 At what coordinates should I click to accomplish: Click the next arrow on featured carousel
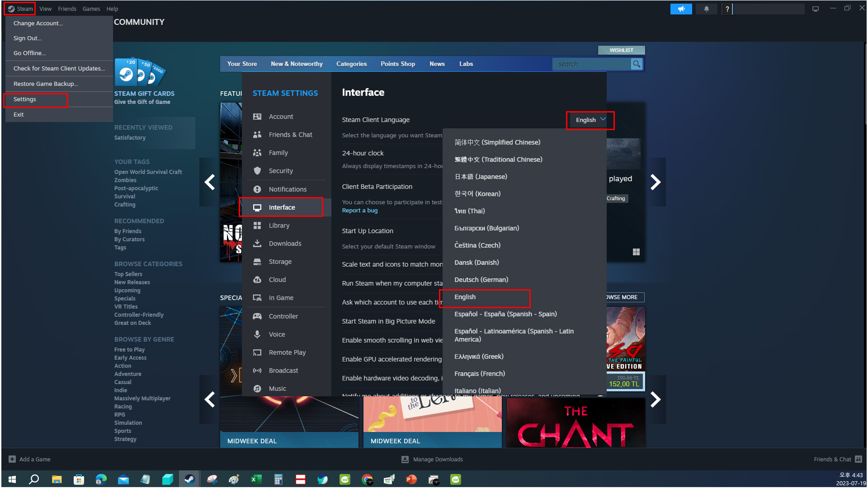click(x=656, y=182)
